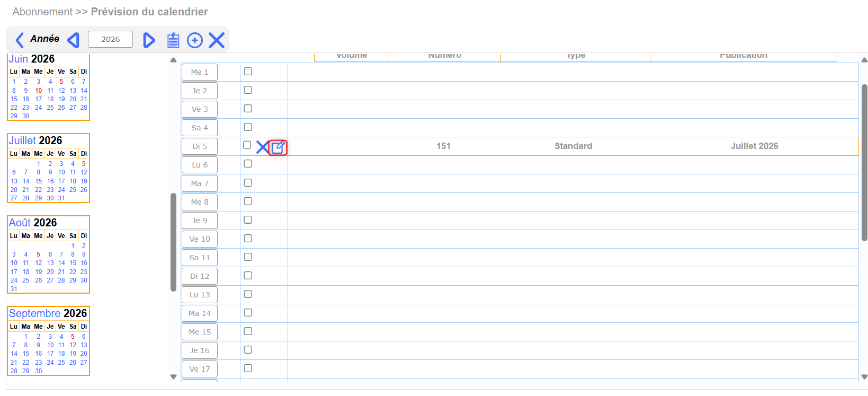
Task: Tick the checkbox for Je 2
Action: tap(248, 90)
